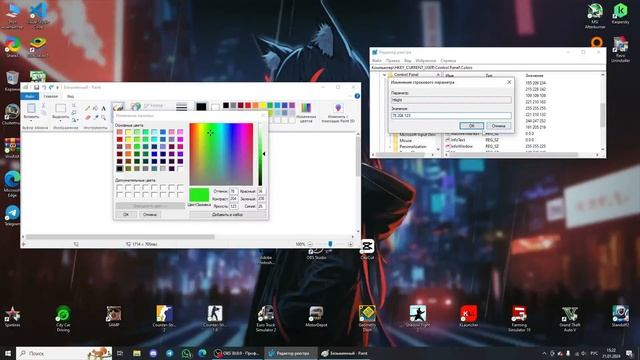The height and width of the screenshot is (360, 640).
Task: Click the Paint help question-mark icon
Action: click(x=357, y=96)
